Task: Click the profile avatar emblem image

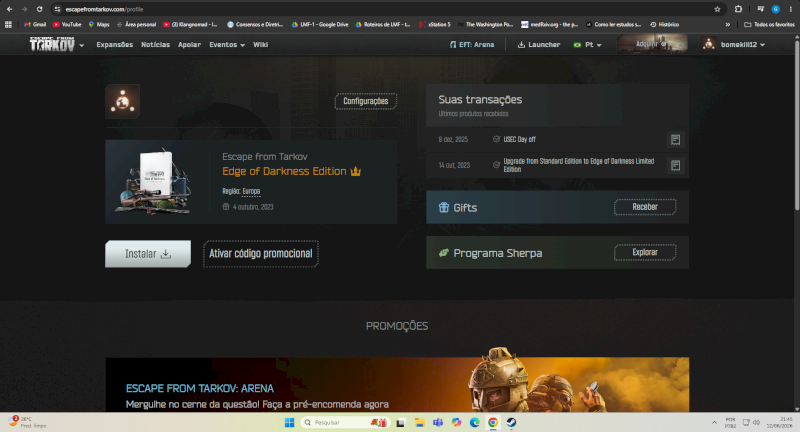Action: [x=122, y=101]
